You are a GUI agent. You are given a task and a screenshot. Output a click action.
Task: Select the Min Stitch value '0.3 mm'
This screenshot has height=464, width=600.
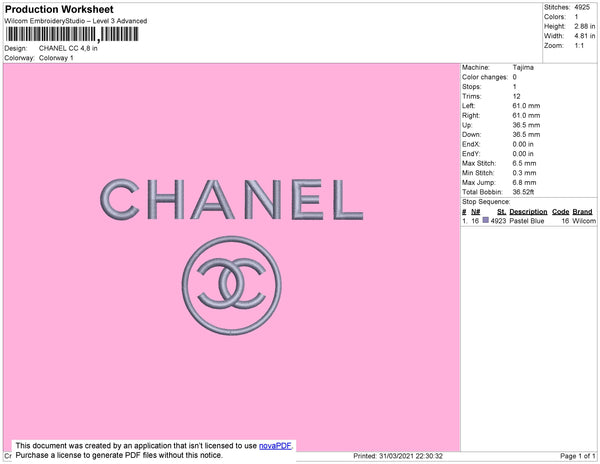tap(524, 173)
